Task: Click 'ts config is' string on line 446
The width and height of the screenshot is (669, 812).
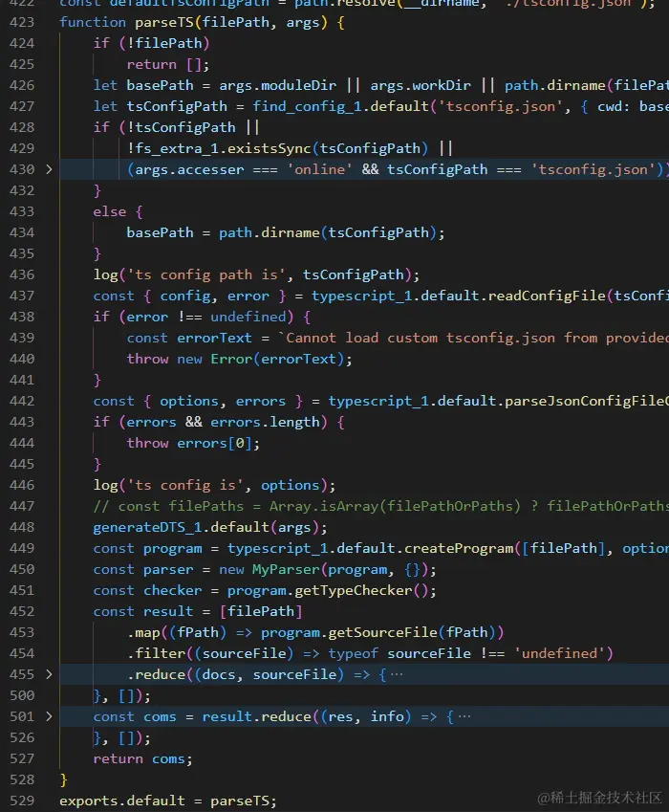Action: 185,485
